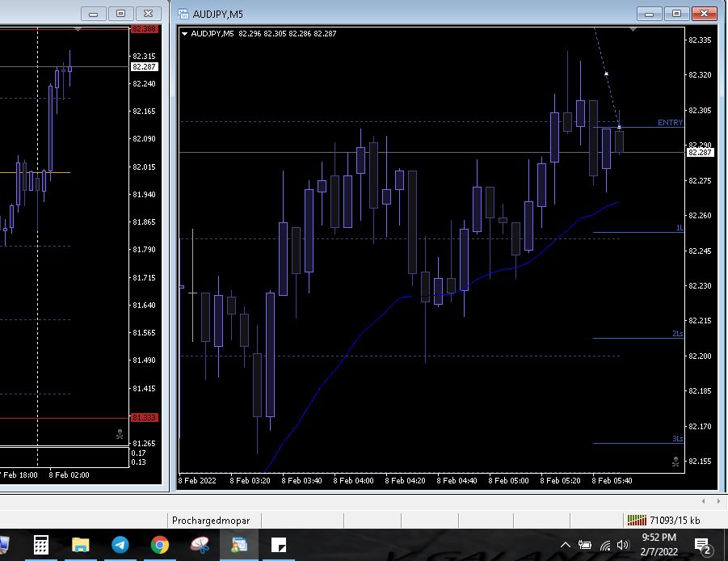Open the Snipping Tool taskbar icon
728x561 pixels.
(x=199, y=545)
